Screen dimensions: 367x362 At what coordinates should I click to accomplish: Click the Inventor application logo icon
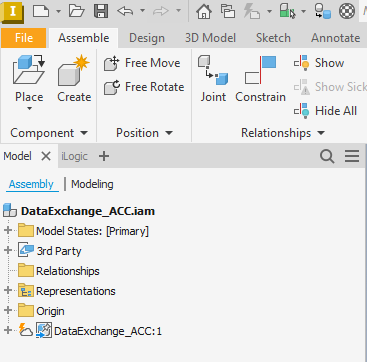(x=12, y=12)
